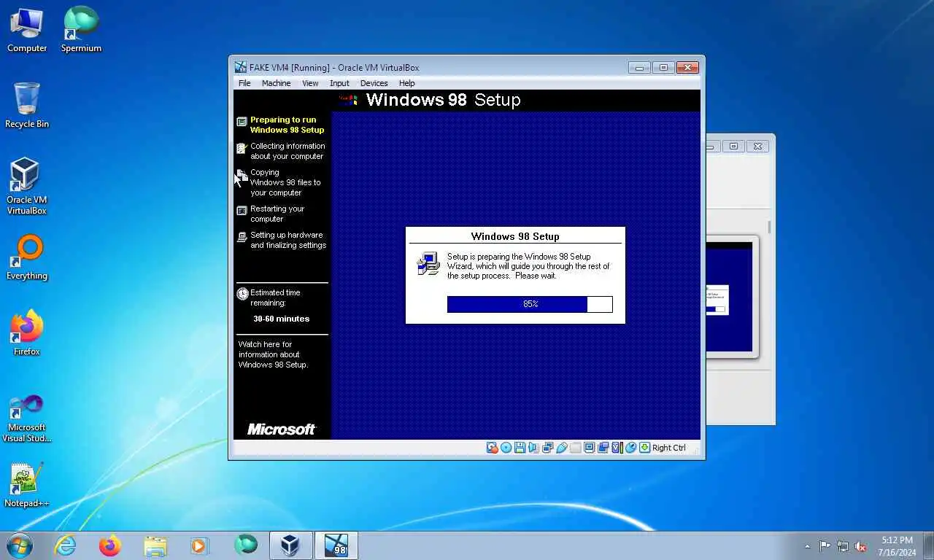
Task: Click 'Restarting your computer' step
Action: click(277, 214)
